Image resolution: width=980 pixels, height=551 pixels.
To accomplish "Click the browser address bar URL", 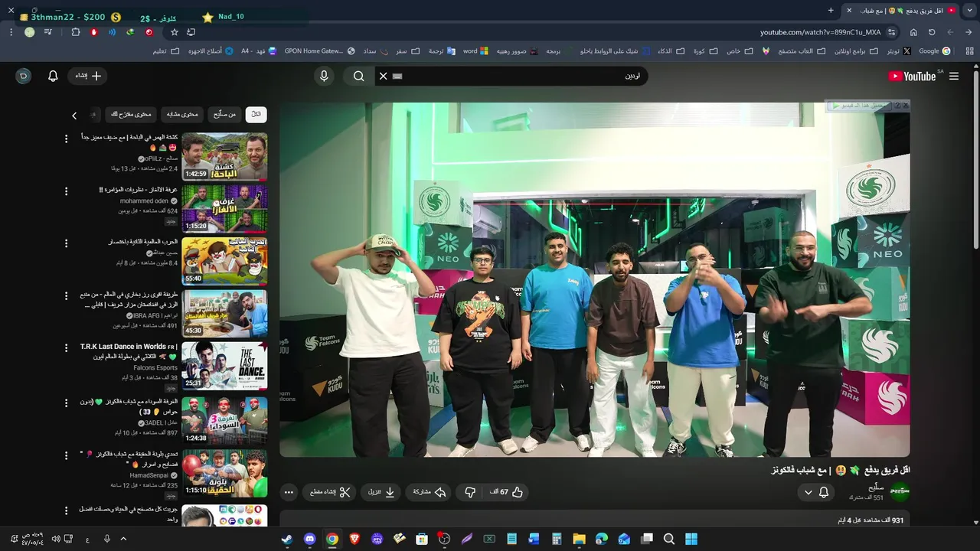I will click(820, 32).
